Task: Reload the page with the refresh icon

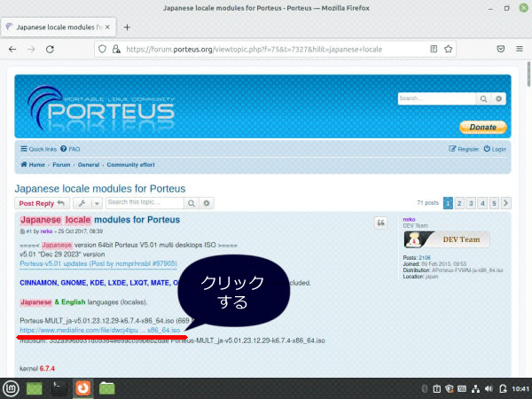Action: pyautogui.click(x=50, y=49)
